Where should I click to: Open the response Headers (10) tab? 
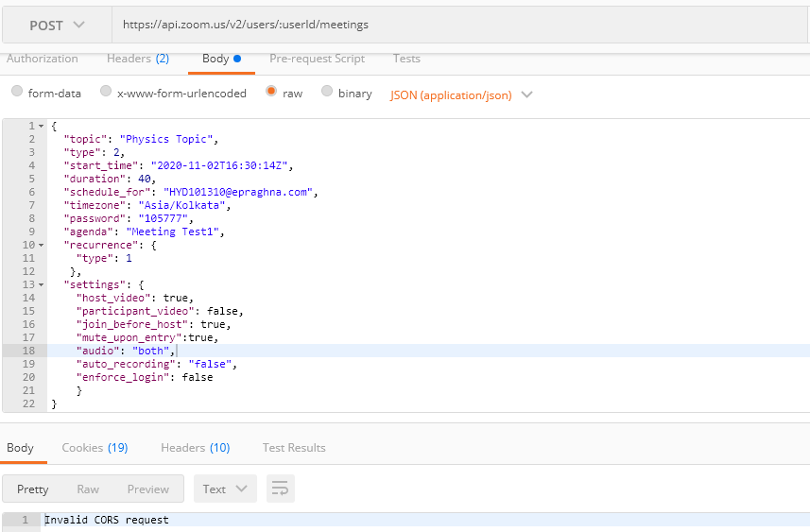(x=196, y=448)
